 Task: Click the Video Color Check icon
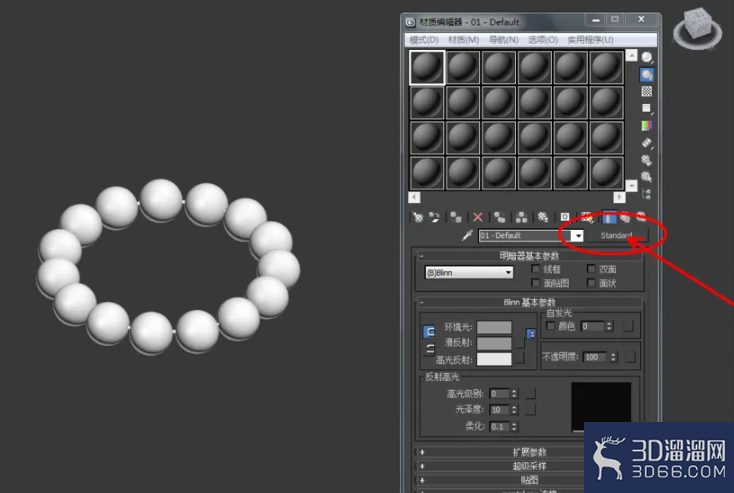pyautogui.click(x=647, y=125)
